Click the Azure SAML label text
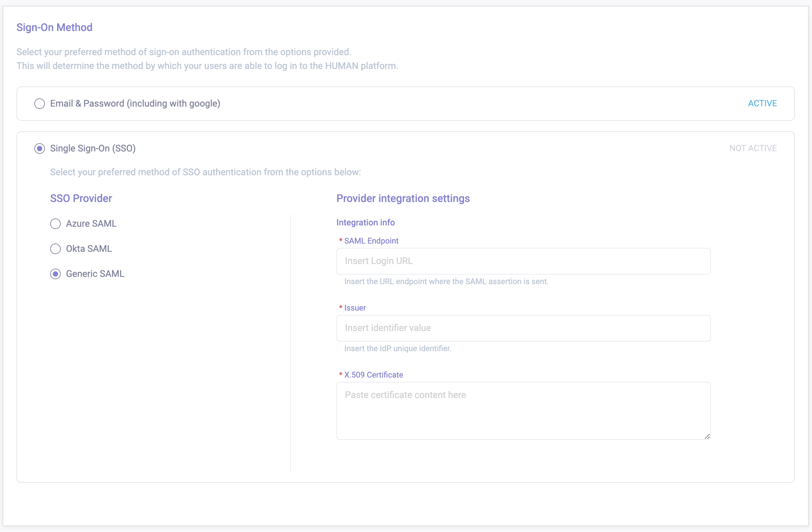This screenshot has height=532, width=812. click(91, 224)
